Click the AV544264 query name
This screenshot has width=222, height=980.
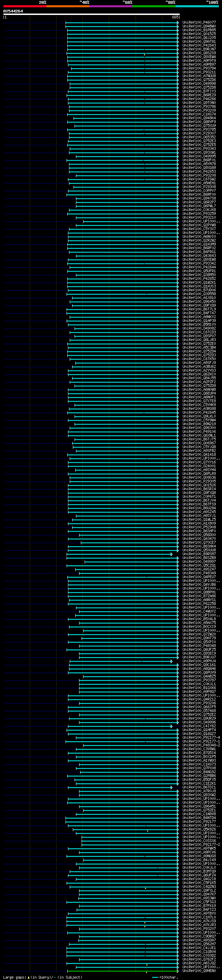[x=13, y=11]
